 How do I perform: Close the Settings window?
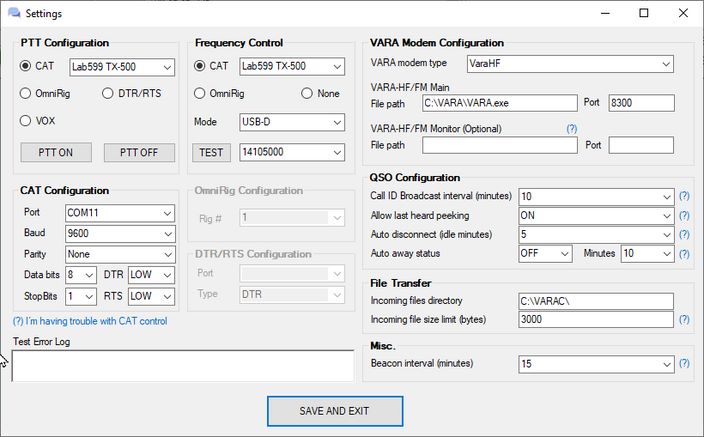[x=683, y=13]
